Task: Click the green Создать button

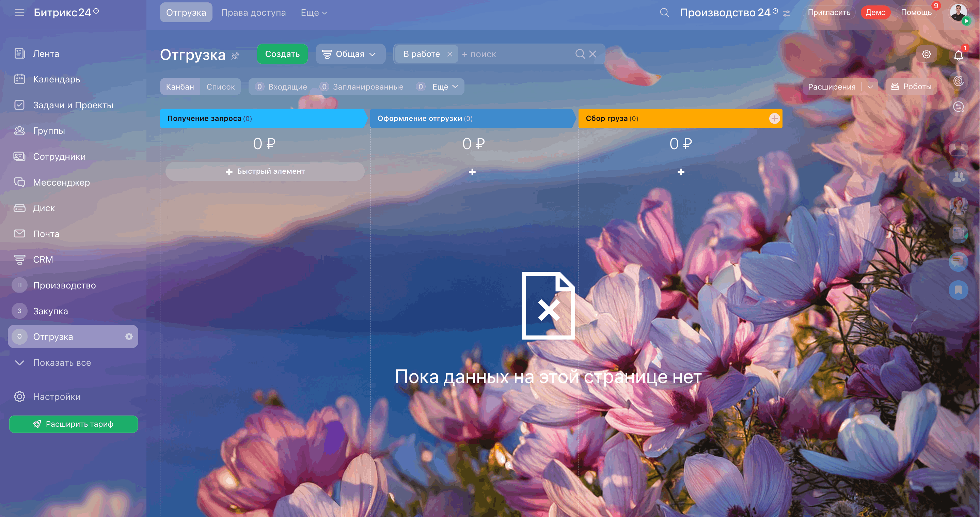Action: coord(282,54)
